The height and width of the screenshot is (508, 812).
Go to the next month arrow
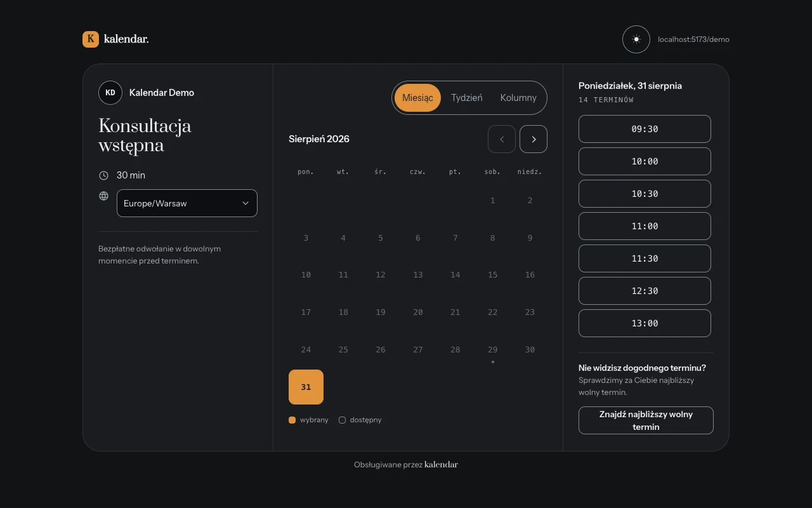point(534,139)
